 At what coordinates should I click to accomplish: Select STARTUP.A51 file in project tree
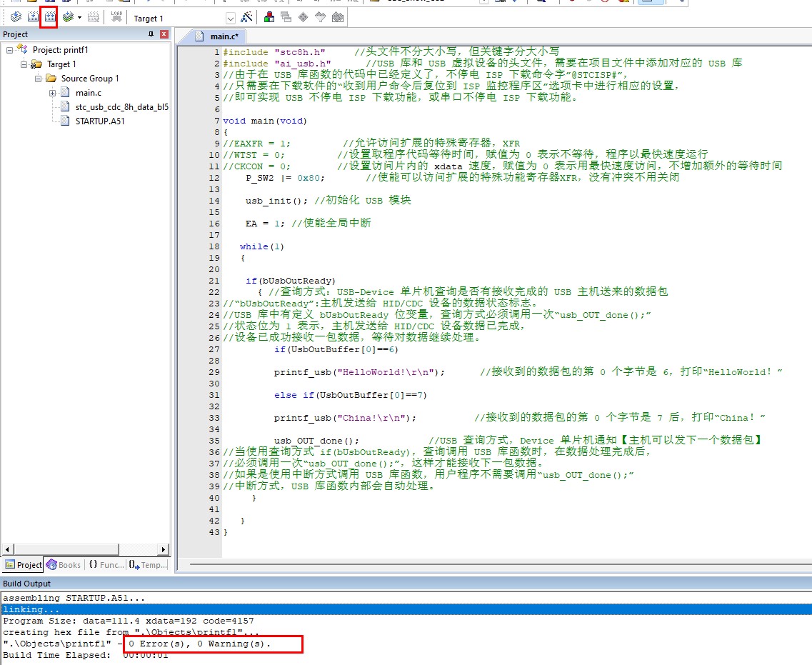point(100,121)
